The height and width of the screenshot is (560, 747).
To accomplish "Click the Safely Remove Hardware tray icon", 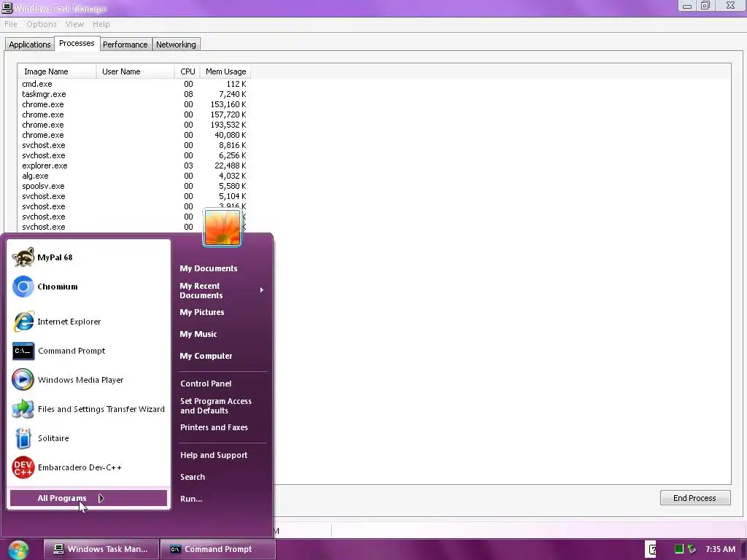I will pos(692,549).
